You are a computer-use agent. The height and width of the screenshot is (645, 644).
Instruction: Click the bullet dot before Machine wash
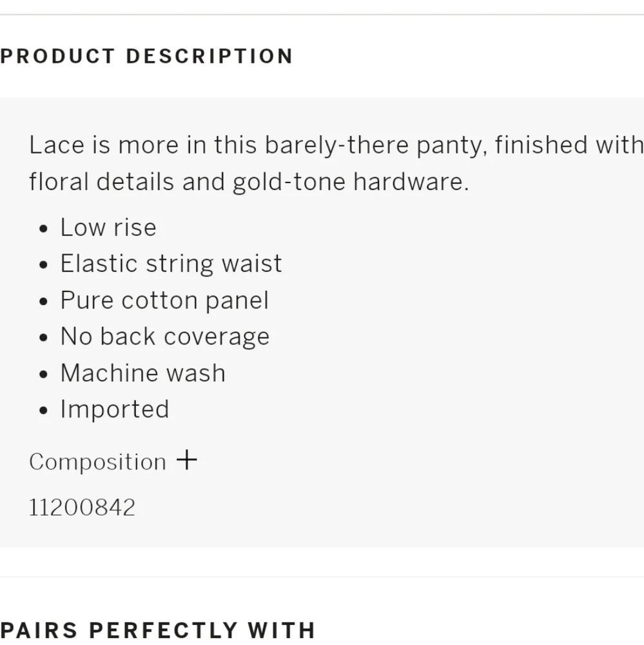coord(43,374)
